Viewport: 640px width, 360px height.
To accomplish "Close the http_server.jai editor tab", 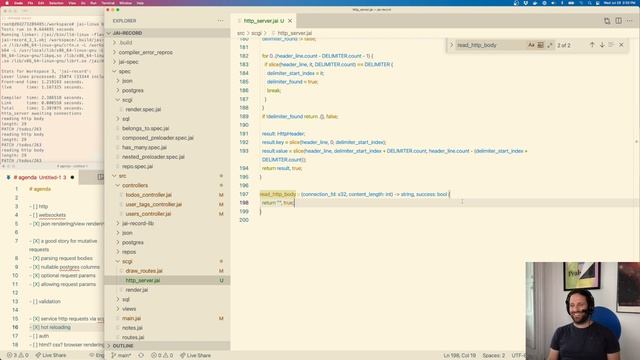I will coord(290,21).
